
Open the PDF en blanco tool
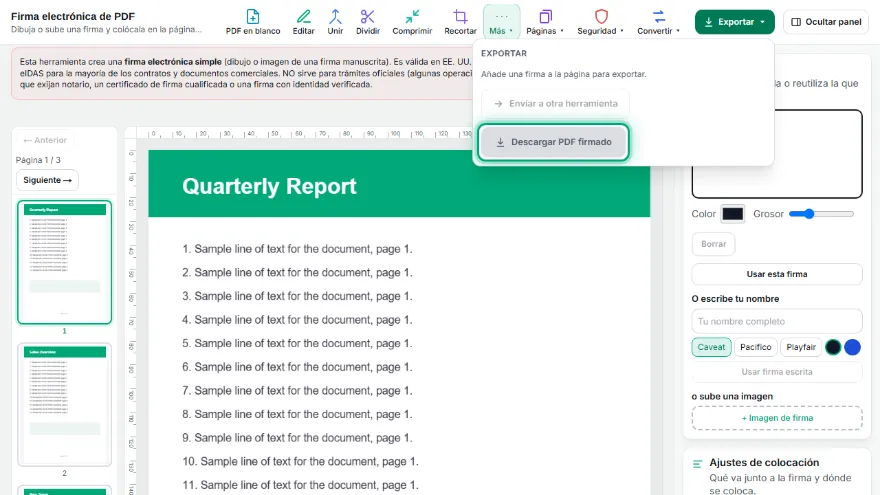253,22
